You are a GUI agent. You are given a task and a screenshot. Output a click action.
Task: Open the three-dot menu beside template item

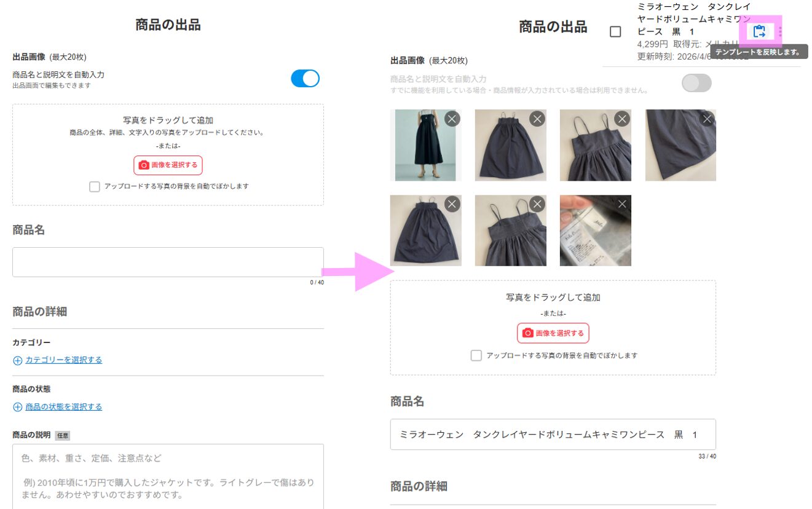tap(780, 31)
